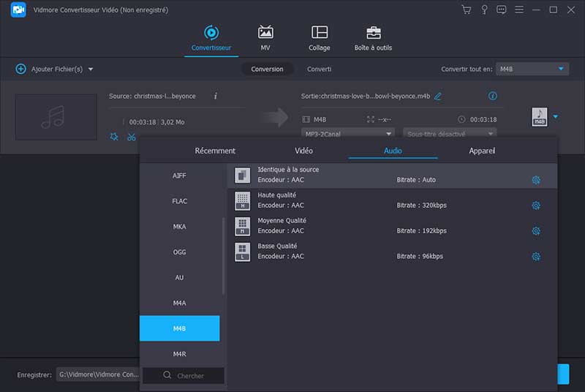Open the source file info icon
Image resolution: width=585 pixels, height=392 pixels.
pyautogui.click(x=215, y=96)
